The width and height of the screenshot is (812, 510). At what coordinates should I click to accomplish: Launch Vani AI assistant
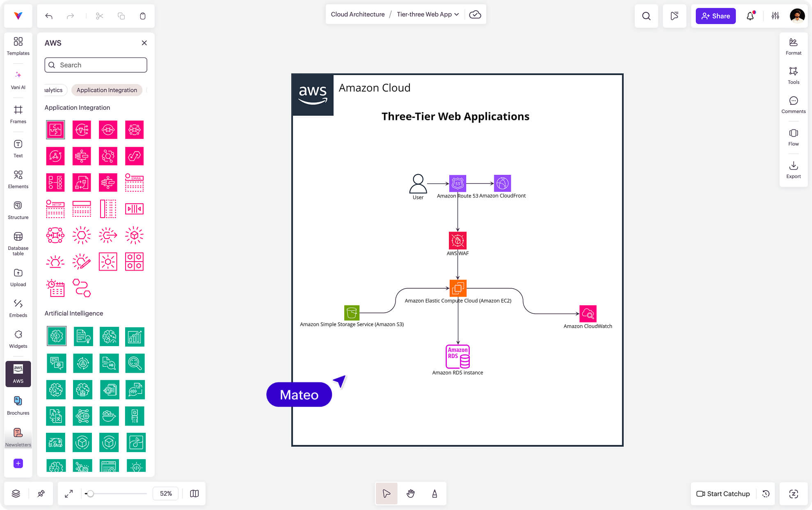tap(18, 80)
